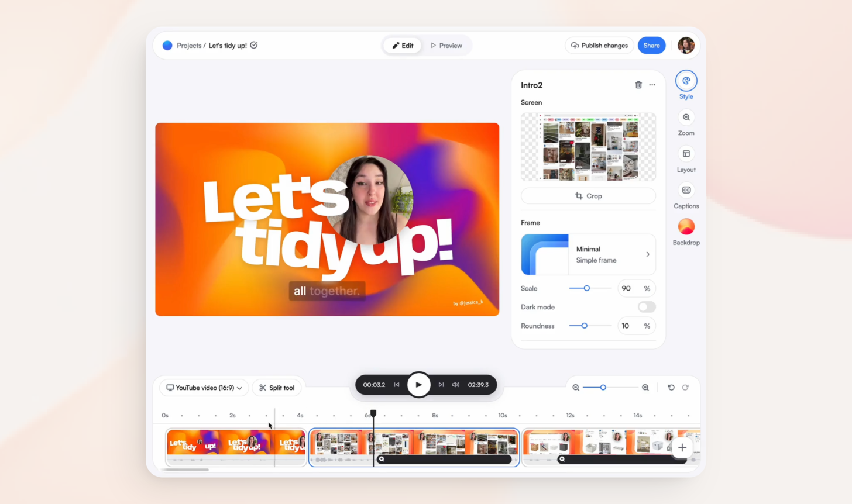Activate the Split tool

[x=277, y=388]
